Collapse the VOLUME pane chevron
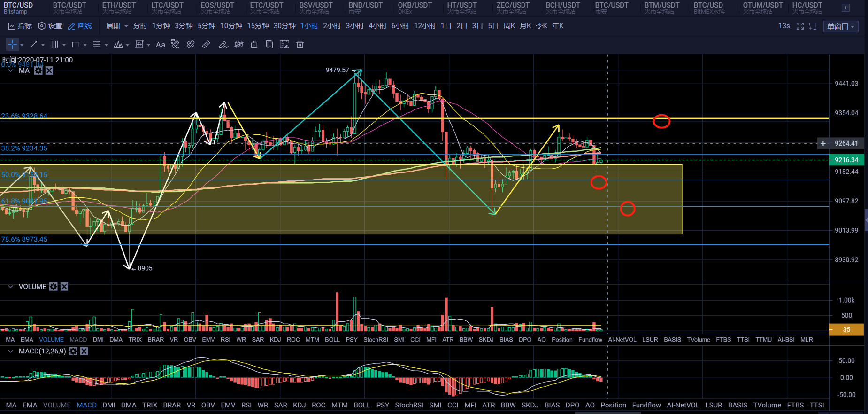The image size is (868, 414). coord(10,287)
